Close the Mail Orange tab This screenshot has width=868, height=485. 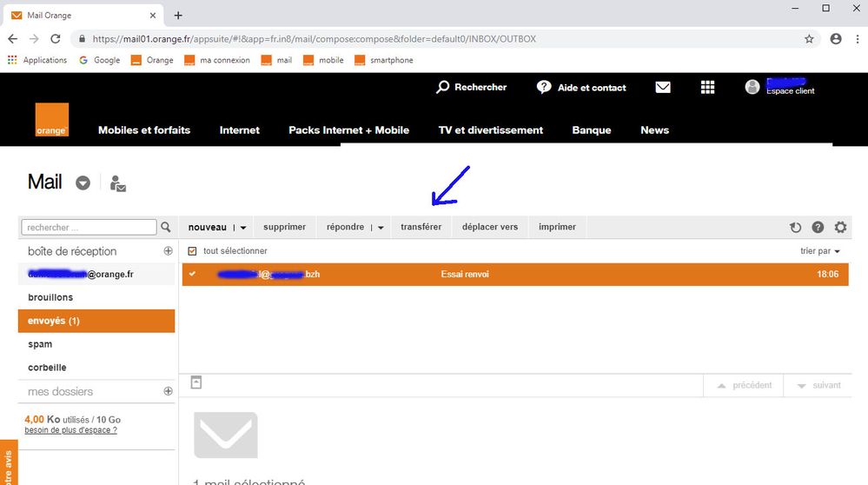point(153,16)
